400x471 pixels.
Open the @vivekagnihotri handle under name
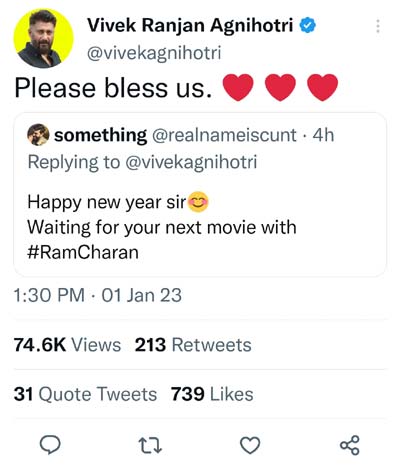coord(154,53)
